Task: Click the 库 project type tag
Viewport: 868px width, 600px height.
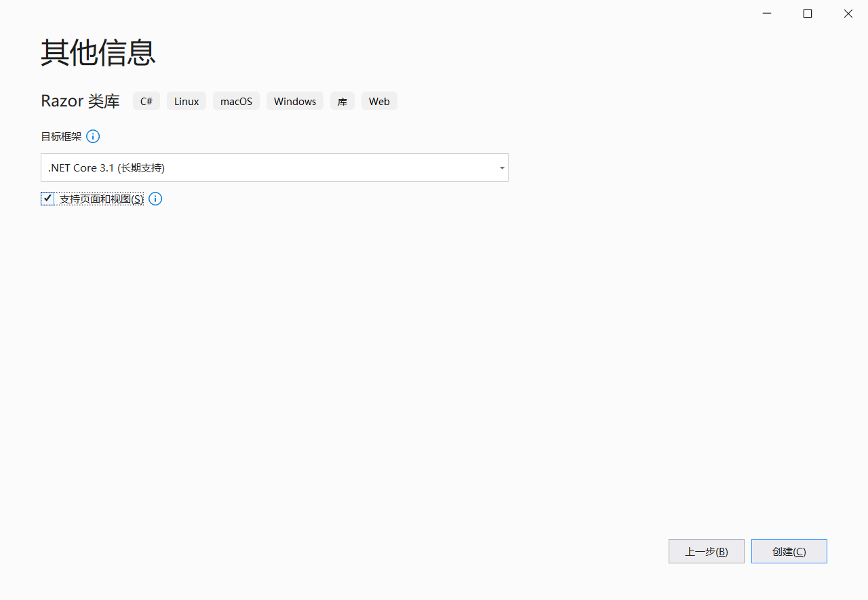Action: [342, 101]
